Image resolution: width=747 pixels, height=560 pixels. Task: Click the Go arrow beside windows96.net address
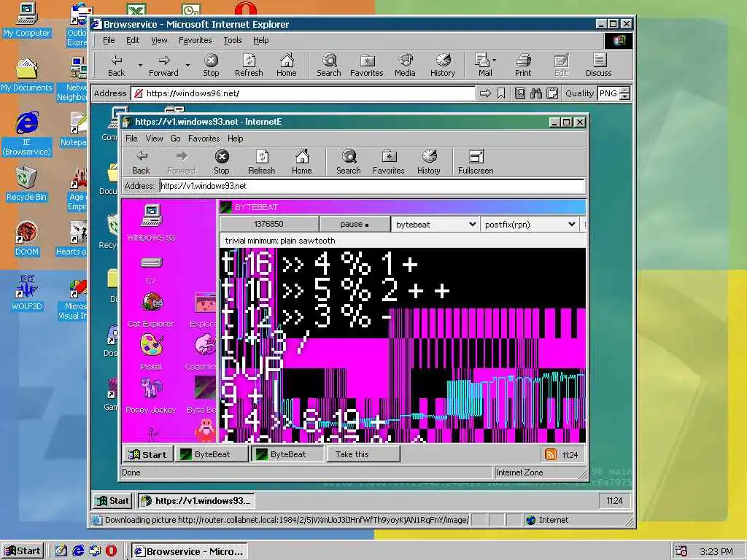point(485,93)
